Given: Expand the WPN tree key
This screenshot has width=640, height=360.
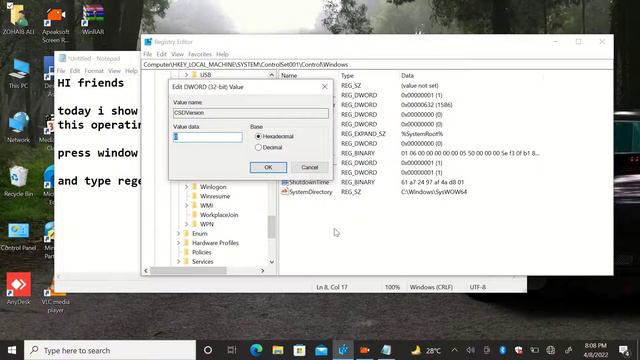Looking at the screenshot, I should click(x=186, y=224).
